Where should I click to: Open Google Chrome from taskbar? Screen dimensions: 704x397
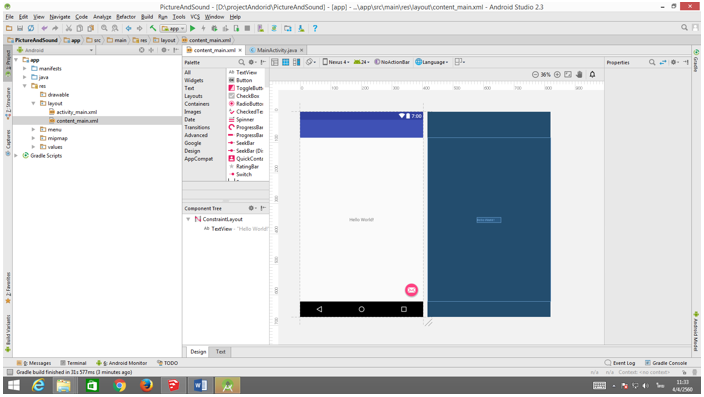click(x=119, y=385)
